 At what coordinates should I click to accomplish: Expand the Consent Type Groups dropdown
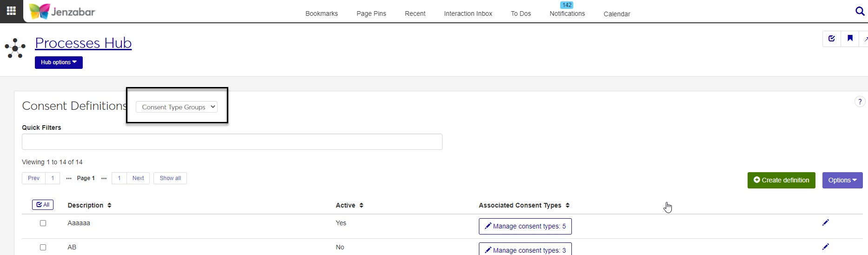point(177,107)
